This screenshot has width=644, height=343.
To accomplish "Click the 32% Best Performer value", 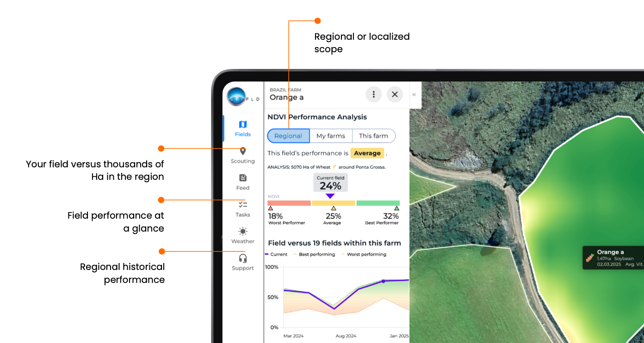I will click(391, 216).
